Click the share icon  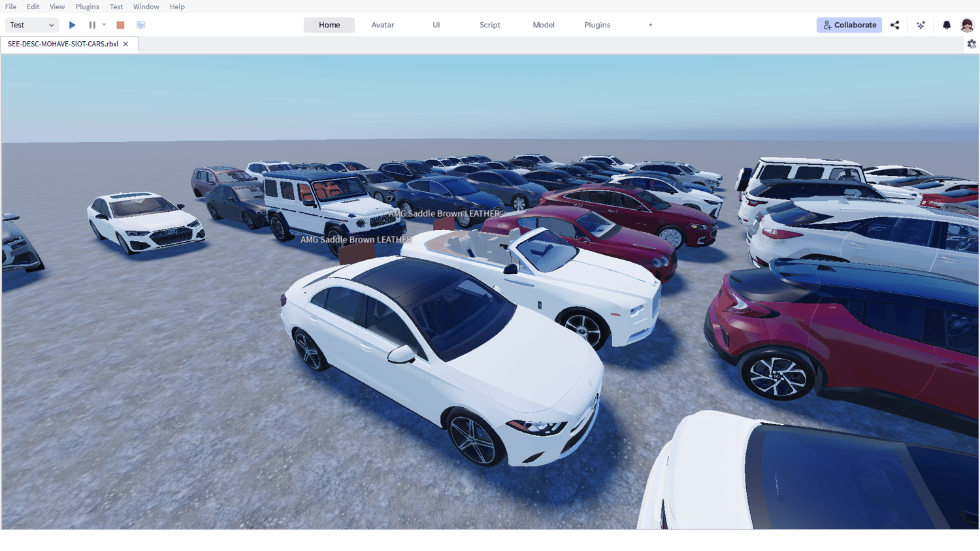895,25
